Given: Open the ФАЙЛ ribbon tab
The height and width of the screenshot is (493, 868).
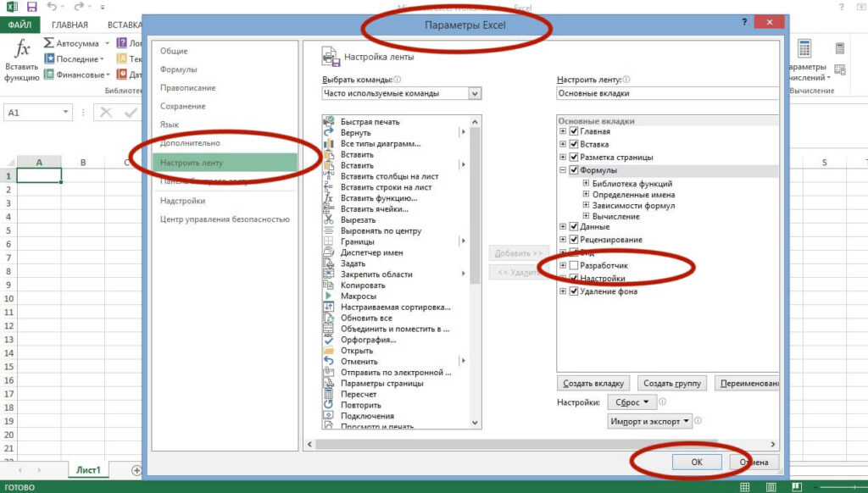Looking at the screenshot, I should tap(20, 25).
